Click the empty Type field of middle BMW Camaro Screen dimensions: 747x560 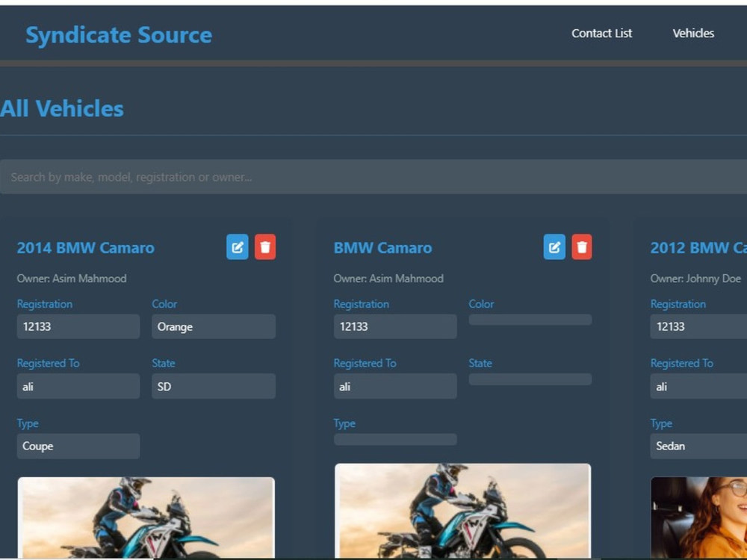pos(395,439)
